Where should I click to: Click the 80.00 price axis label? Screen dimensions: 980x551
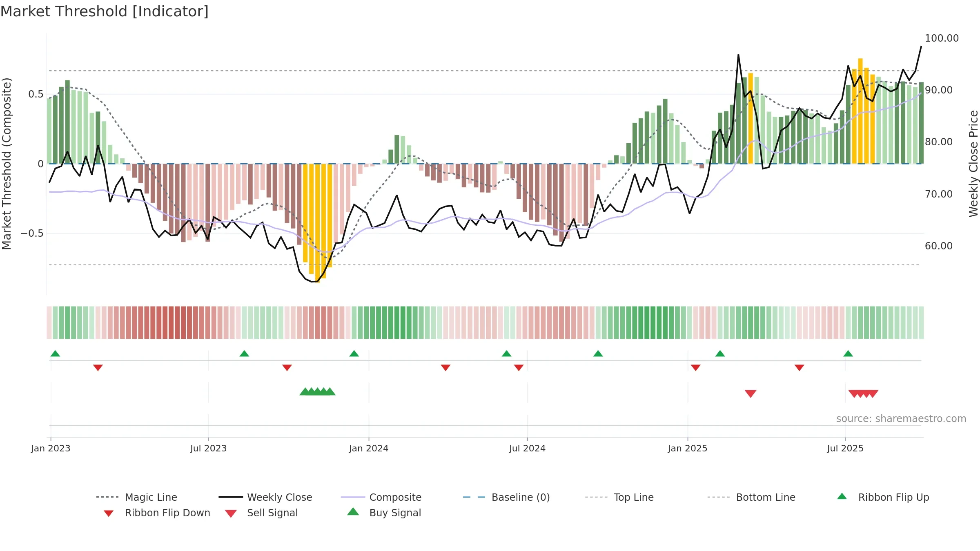tap(939, 142)
